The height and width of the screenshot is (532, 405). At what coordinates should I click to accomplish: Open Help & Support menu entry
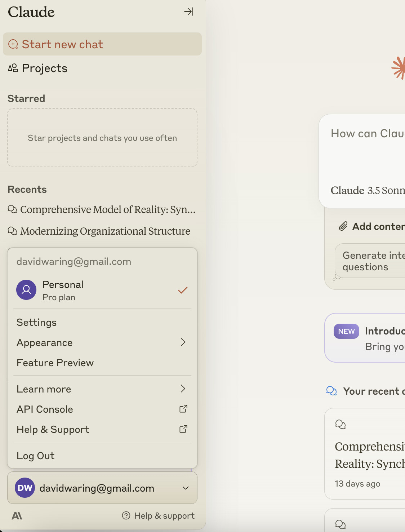point(102,429)
